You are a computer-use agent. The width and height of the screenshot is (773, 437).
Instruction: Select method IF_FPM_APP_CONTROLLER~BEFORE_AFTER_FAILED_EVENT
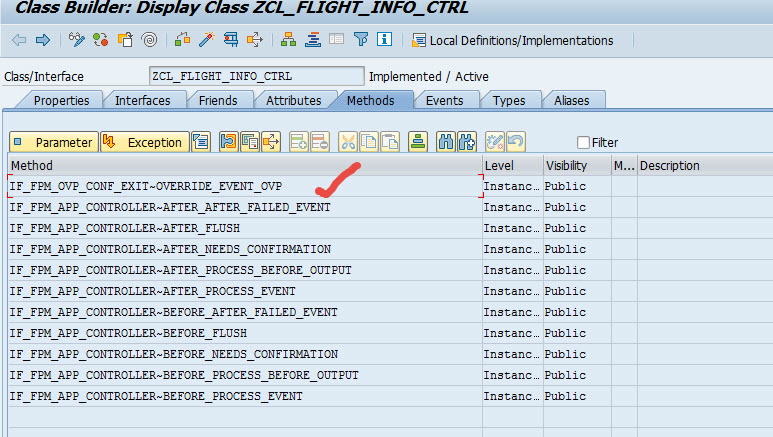(x=245, y=313)
